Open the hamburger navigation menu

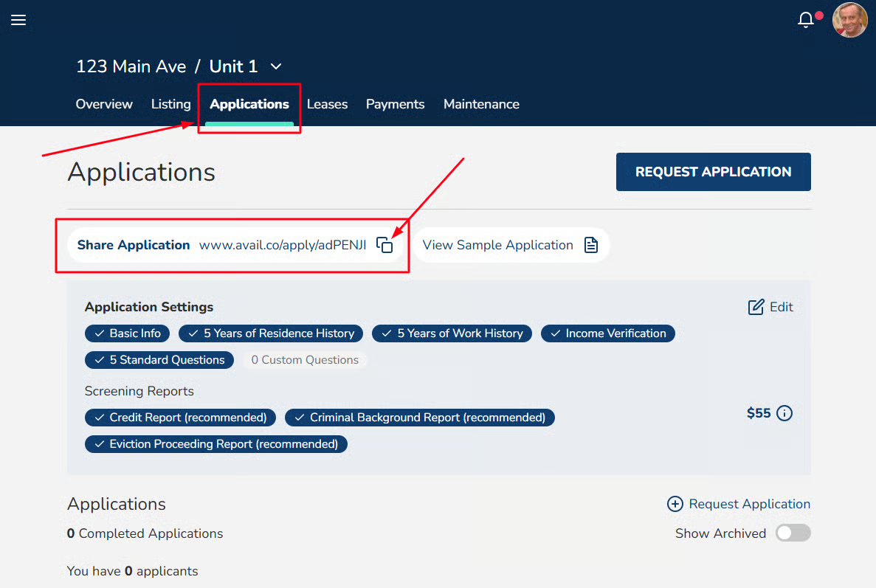pyautogui.click(x=18, y=20)
